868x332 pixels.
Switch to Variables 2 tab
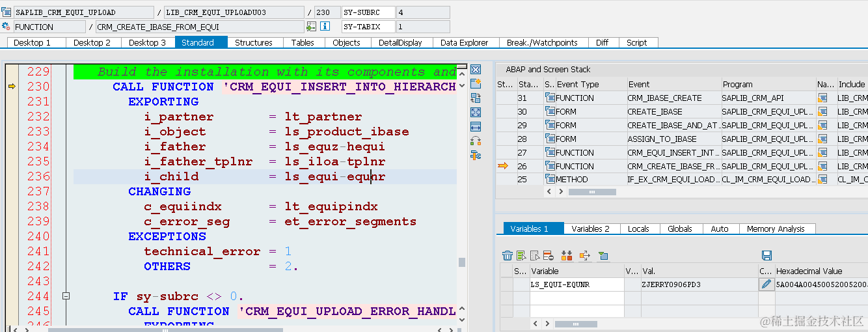(x=591, y=228)
